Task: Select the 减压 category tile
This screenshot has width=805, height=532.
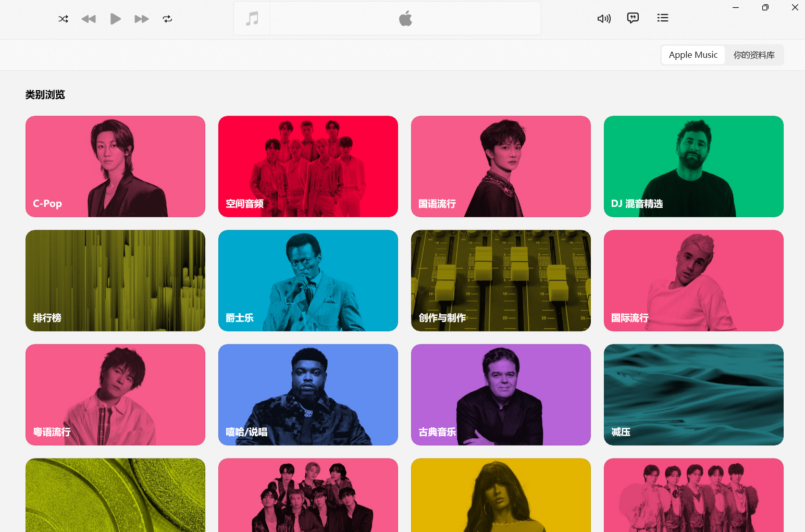Action: [693, 394]
